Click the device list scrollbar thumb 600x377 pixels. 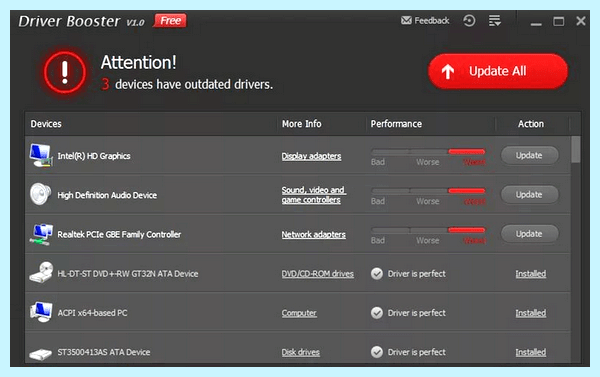coord(576,150)
